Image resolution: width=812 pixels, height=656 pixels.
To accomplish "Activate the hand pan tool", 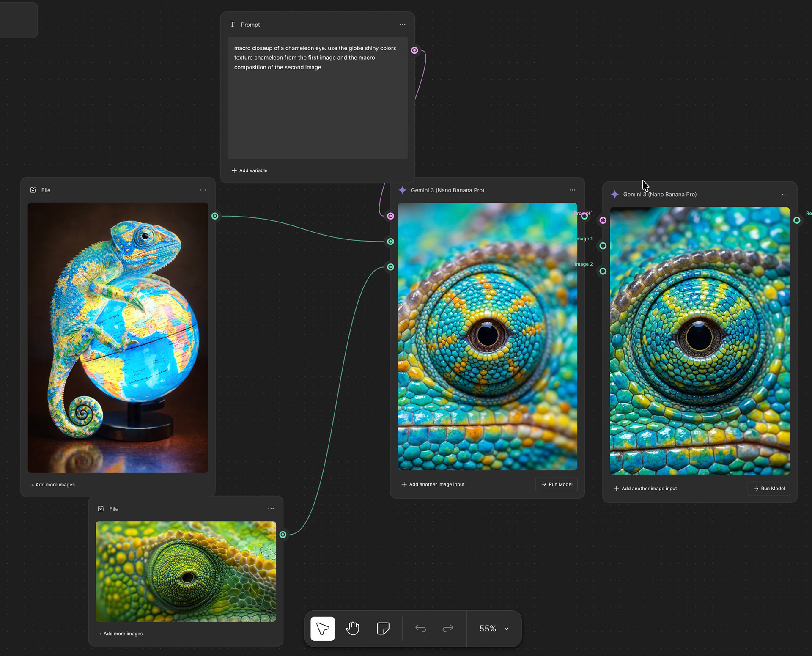I will coord(353,629).
